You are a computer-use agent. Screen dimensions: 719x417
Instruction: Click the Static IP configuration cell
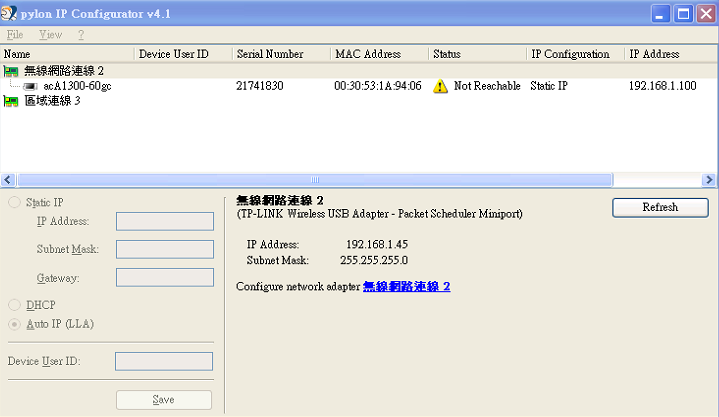[x=549, y=86]
